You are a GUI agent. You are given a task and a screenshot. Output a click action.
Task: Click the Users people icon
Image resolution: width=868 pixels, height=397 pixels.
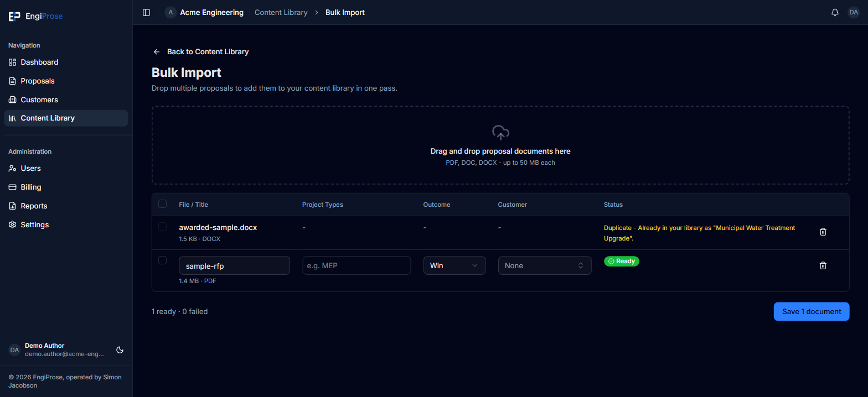13,169
